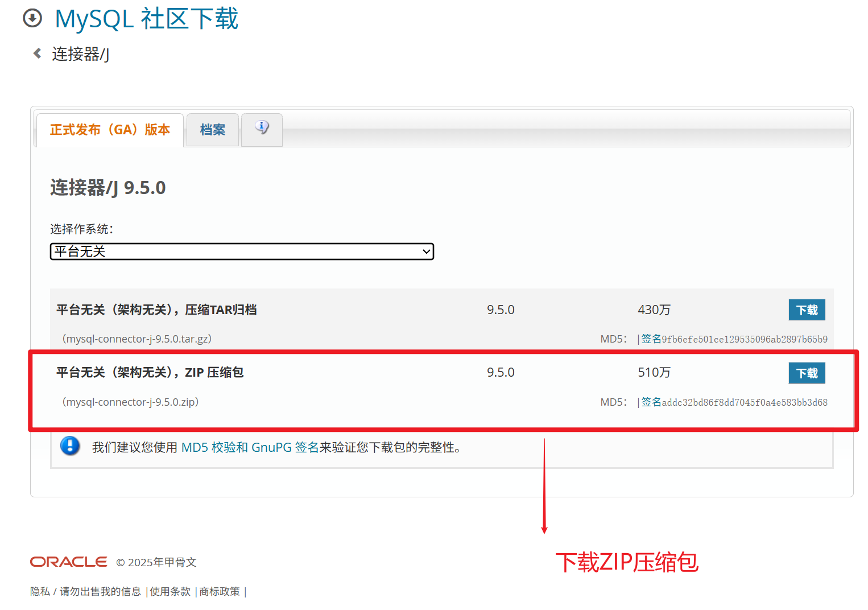Click the download icon beside MySQL 社区下载 title

point(32,18)
